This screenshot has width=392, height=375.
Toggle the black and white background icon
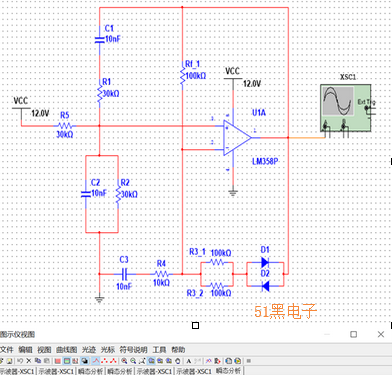tap(85, 361)
